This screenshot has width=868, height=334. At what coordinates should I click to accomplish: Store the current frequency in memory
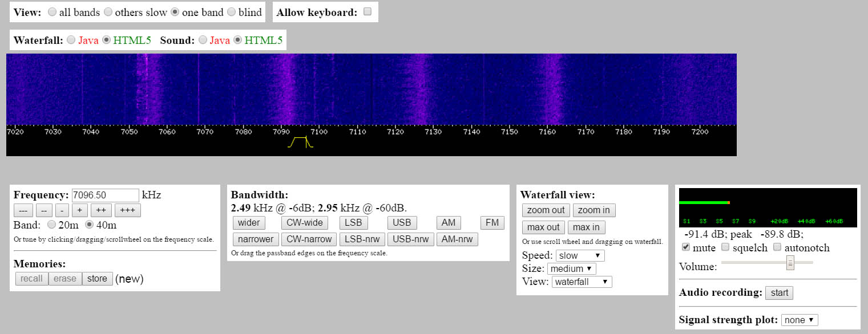[98, 279]
